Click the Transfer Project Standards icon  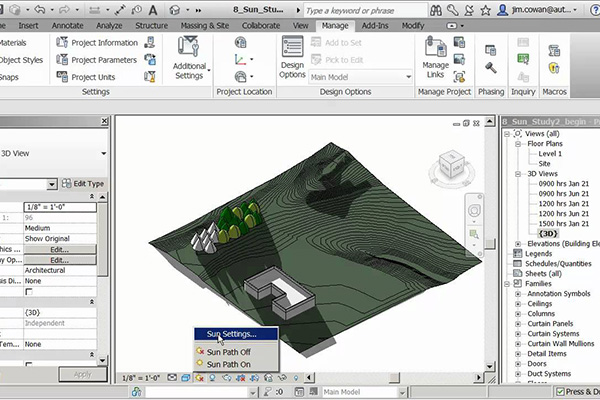[150, 59]
